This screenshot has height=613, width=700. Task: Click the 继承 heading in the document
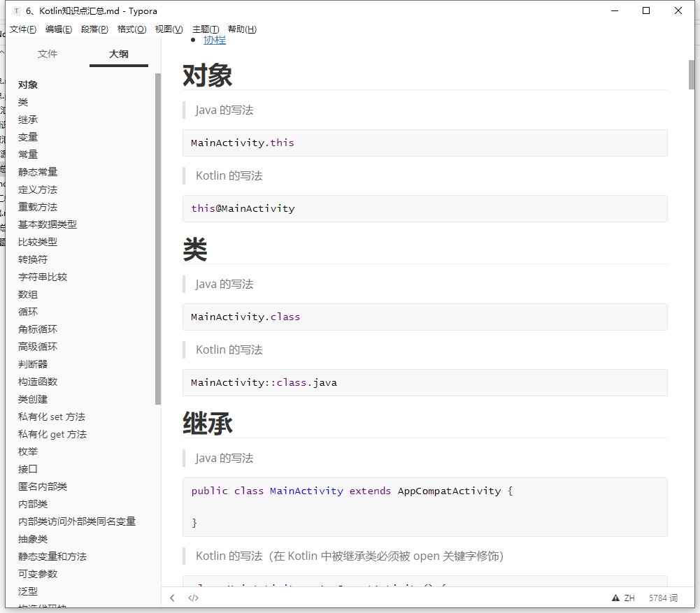(208, 423)
